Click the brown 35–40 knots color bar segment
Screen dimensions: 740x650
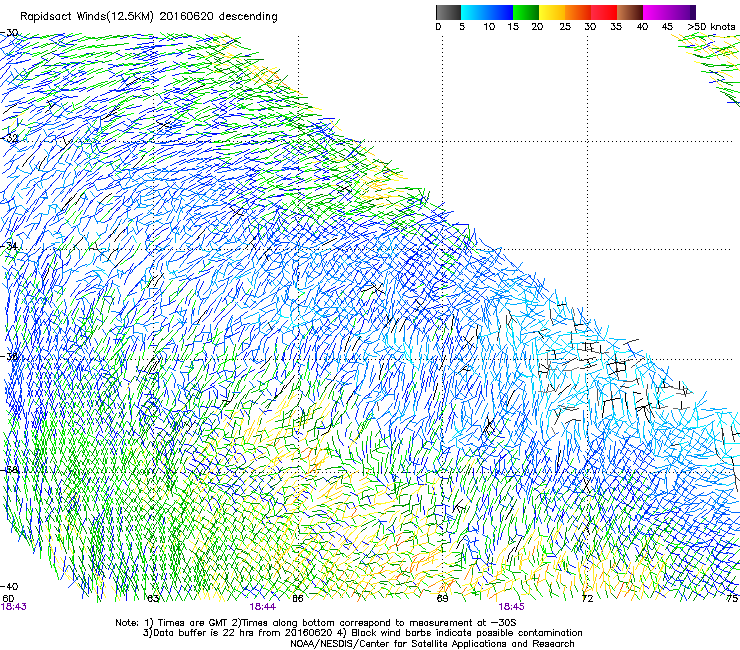click(x=630, y=12)
